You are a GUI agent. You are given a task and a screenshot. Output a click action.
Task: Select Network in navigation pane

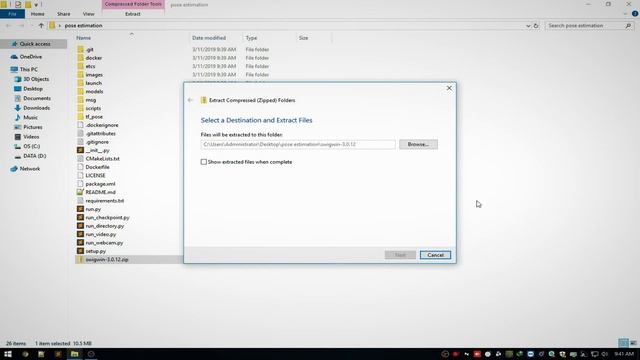30,169
